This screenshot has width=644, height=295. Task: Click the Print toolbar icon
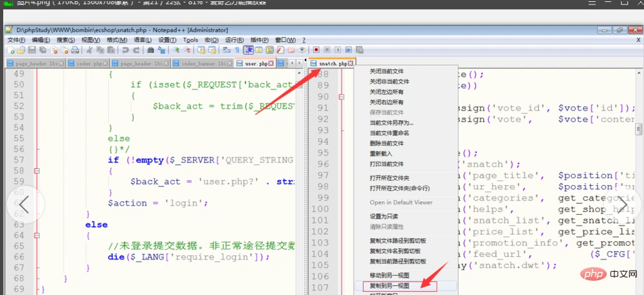click(x=75, y=50)
